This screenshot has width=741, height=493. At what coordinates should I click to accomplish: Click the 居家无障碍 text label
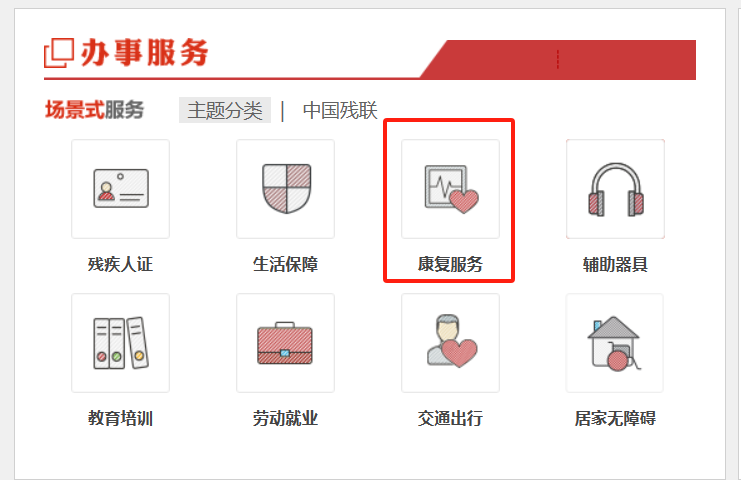pyautogui.click(x=615, y=418)
